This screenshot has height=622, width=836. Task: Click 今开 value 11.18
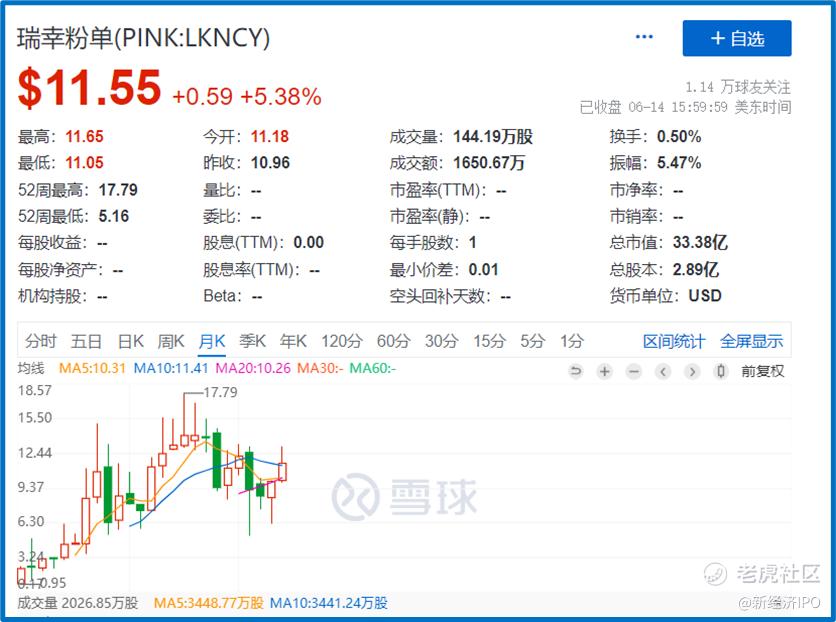tap(270, 136)
